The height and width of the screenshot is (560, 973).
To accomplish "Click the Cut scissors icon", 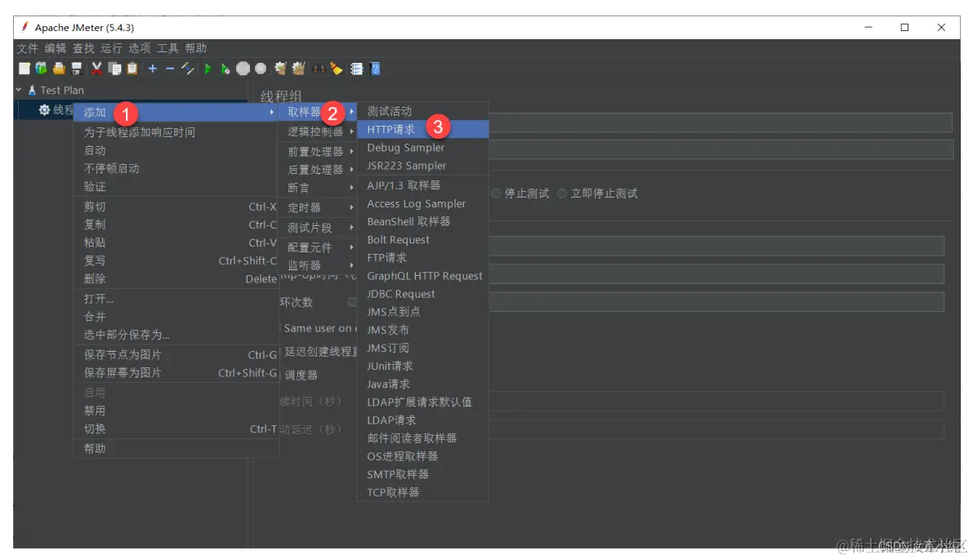I will (96, 69).
